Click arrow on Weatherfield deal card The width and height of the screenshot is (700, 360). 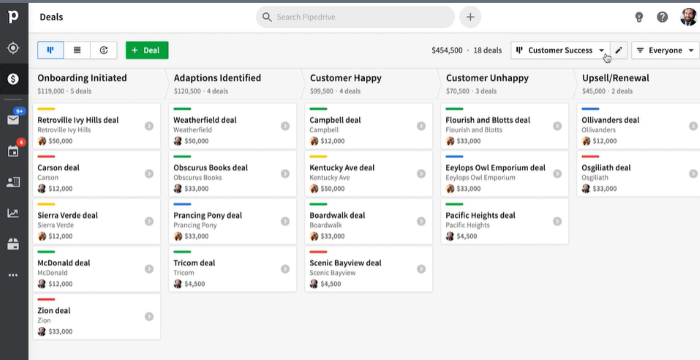pyautogui.click(x=285, y=126)
